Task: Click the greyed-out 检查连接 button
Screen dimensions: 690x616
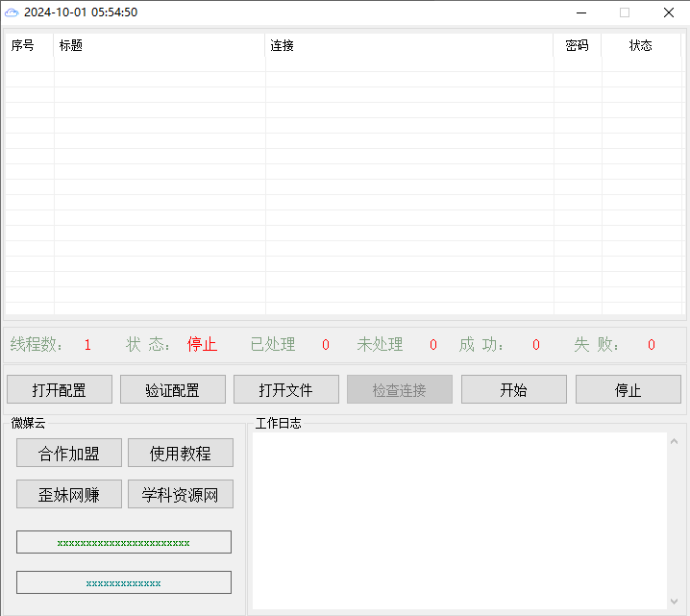Action: [x=400, y=389]
